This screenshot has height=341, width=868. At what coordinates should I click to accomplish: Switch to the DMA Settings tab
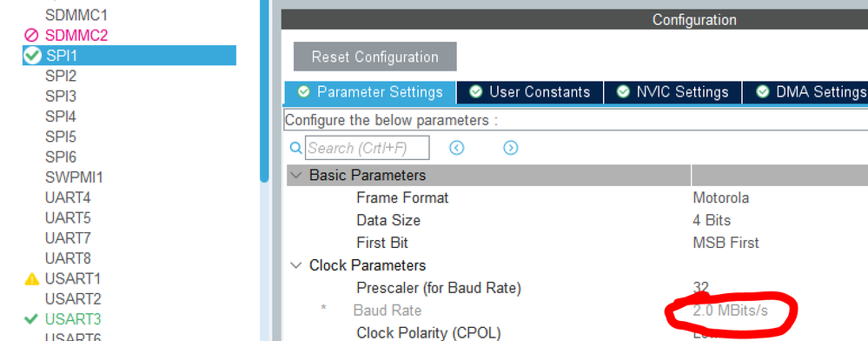click(805, 92)
